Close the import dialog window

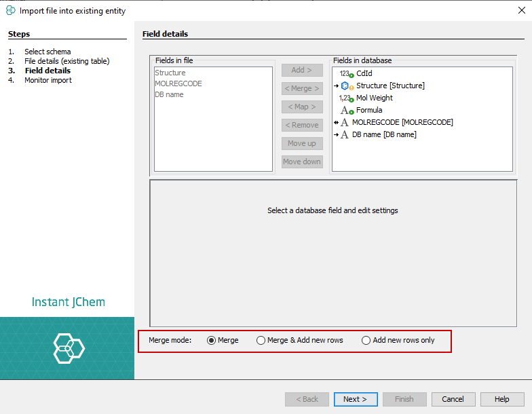pos(521,10)
